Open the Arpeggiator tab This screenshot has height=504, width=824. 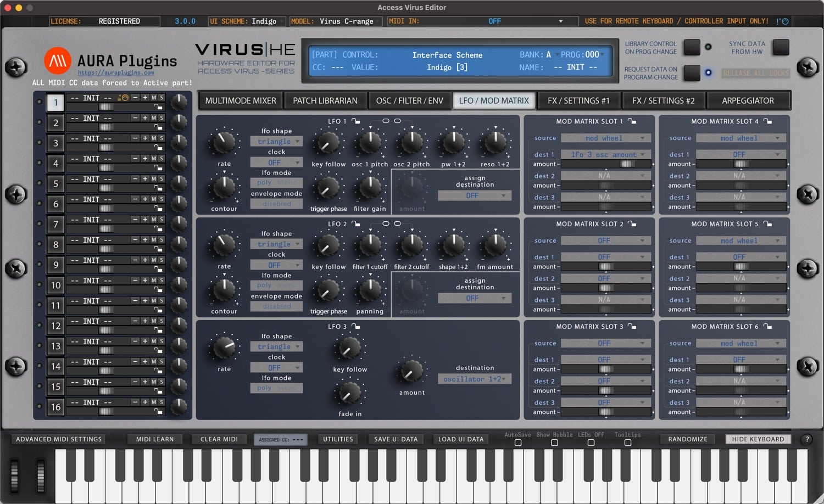coord(748,100)
